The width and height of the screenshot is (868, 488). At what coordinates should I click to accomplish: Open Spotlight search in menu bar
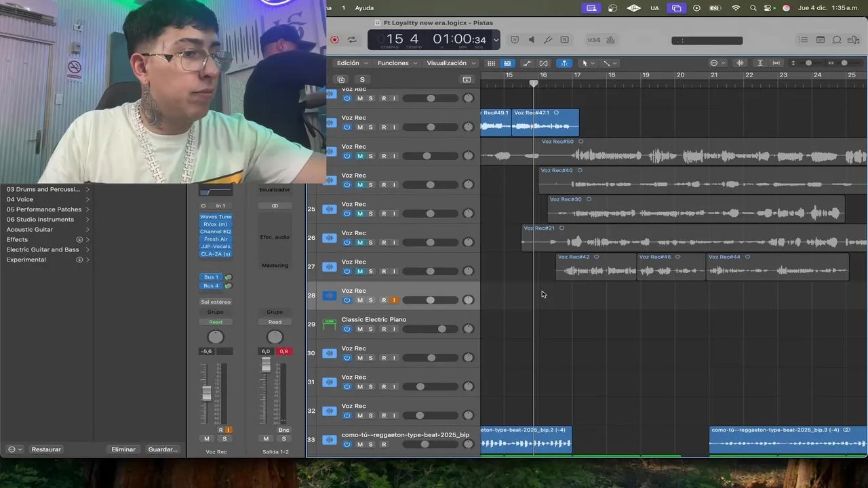coord(753,8)
